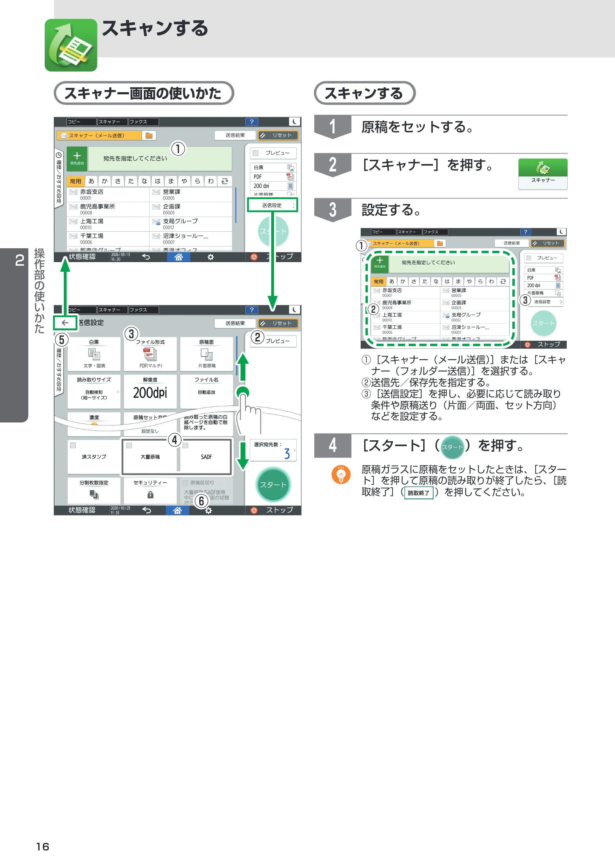Image resolution: width=615 pixels, height=868 pixels.
Task: Tap the back arrow on the 送信設定 header
Action: [65, 323]
